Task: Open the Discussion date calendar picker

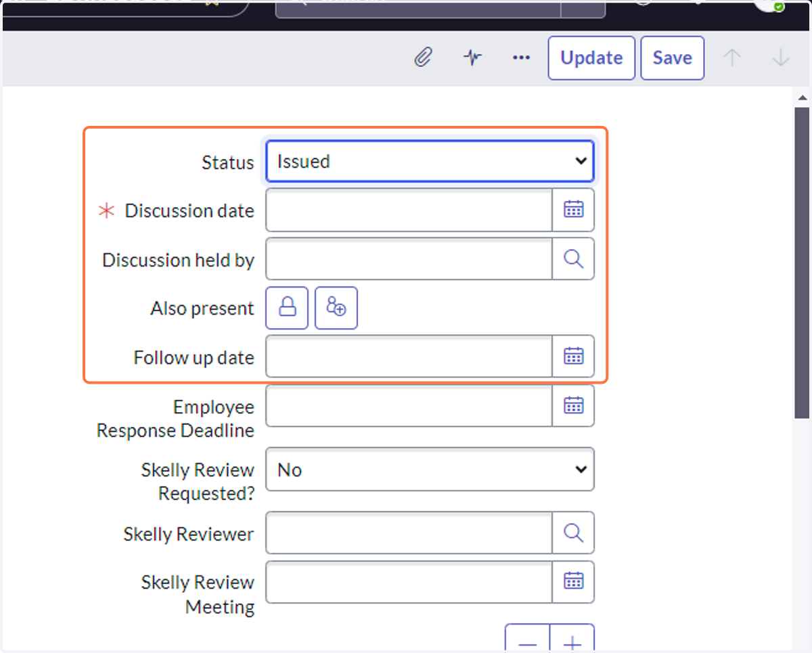Action: pos(573,210)
